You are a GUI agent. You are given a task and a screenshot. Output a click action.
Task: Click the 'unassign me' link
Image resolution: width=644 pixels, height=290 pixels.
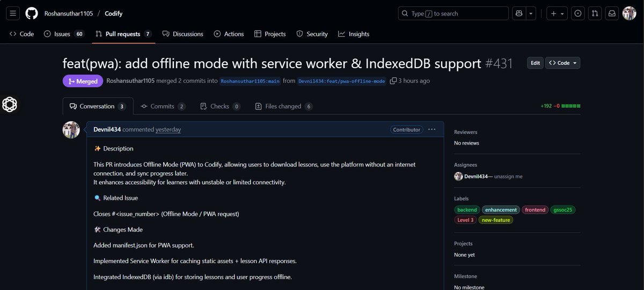pos(508,176)
